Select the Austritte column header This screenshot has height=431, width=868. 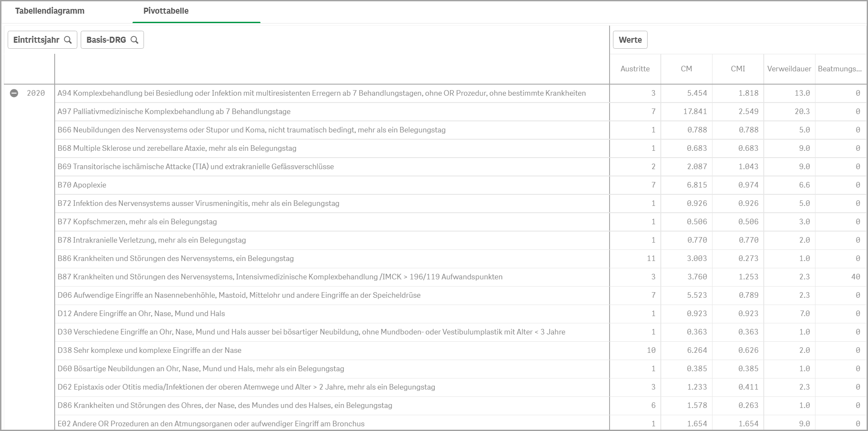(635, 69)
